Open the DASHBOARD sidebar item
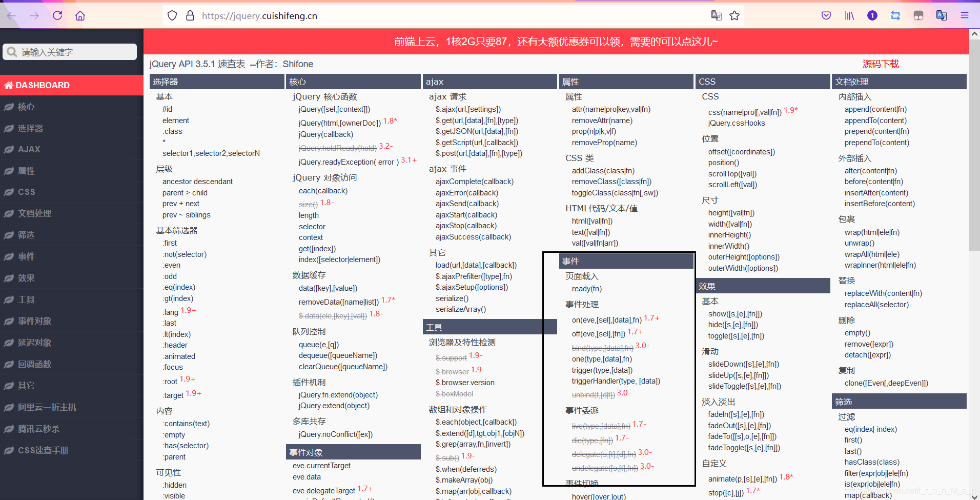Viewport: 980px width, 500px height. tap(72, 85)
